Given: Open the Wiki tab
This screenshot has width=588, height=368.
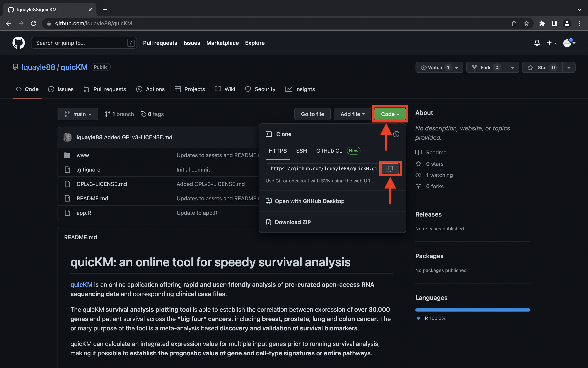Looking at the screenshot, I should [x=225, y=89].
